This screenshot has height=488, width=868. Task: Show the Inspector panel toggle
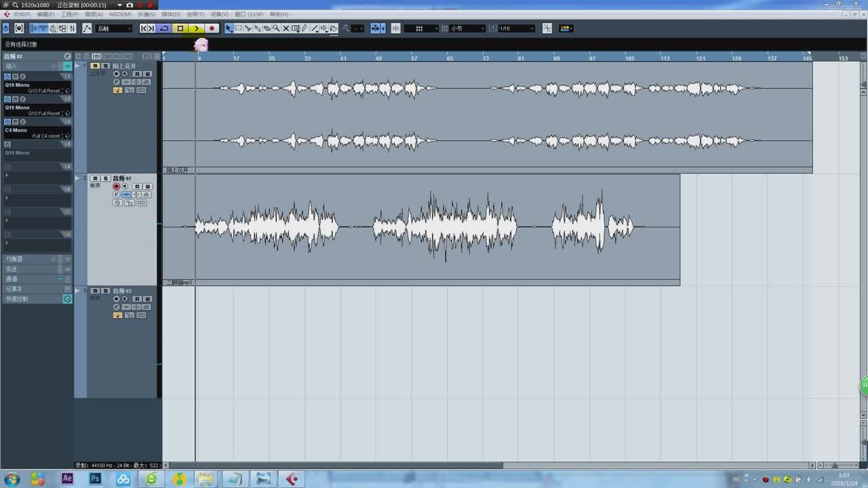(35, 28)
